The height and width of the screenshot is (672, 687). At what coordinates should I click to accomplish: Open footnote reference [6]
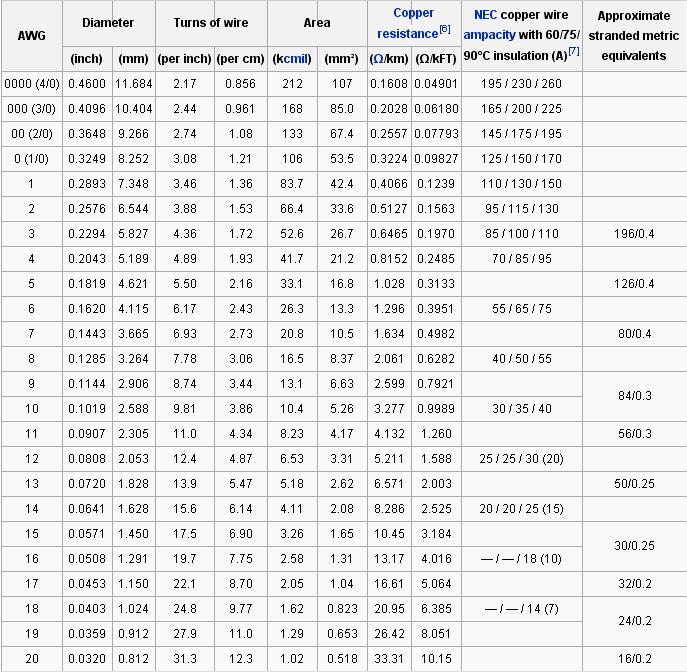(445, 29)
